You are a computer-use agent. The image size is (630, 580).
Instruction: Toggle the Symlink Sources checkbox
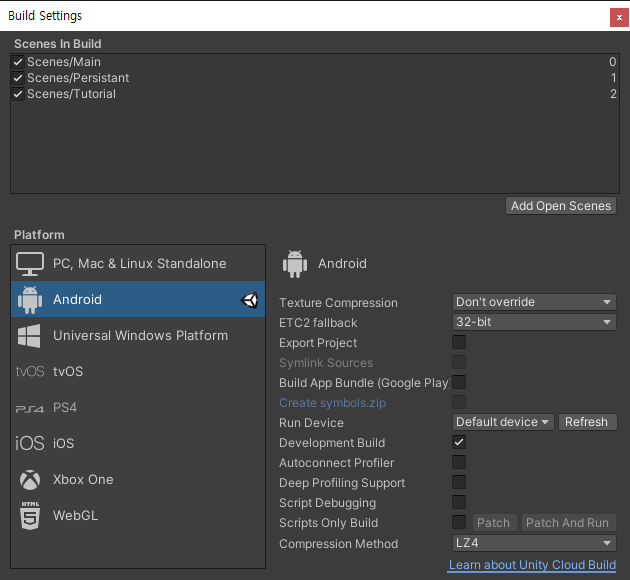coord(459,362)
